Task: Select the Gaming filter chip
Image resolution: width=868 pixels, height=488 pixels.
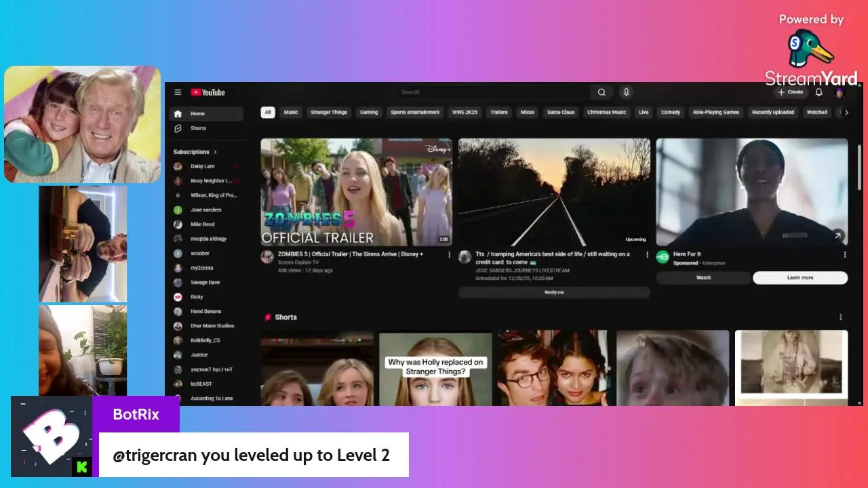Action: [x=369, y=113]
